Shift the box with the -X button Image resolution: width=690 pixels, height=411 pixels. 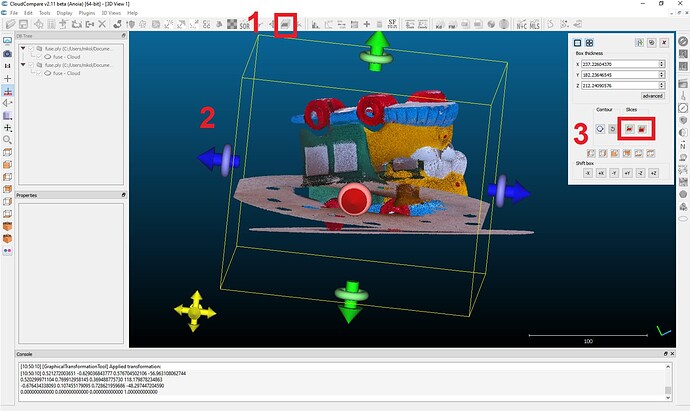588,173
